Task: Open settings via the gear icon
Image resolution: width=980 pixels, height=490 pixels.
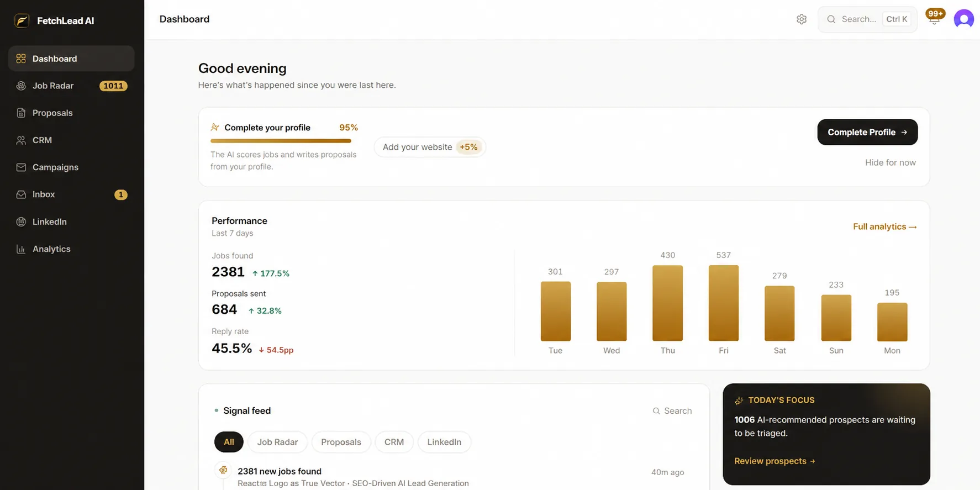Action: tap(802, 19)
